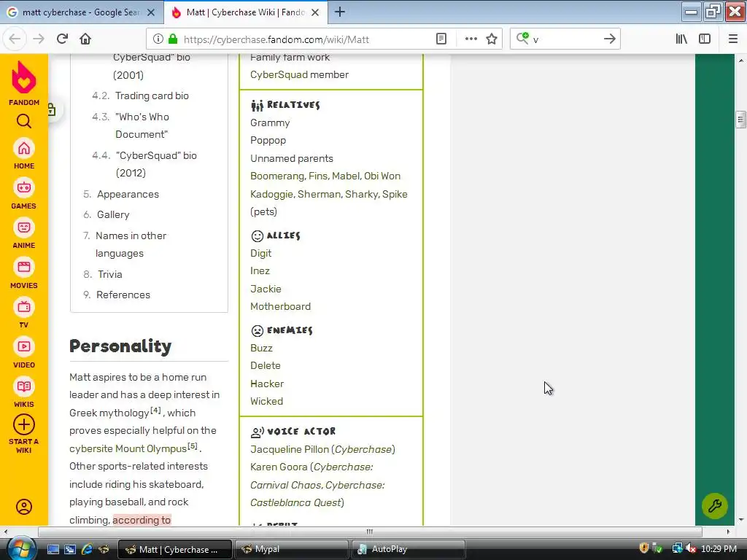Open the TV category icon
The width and height of the screenshot is (747, 560).
coord(24,307)
